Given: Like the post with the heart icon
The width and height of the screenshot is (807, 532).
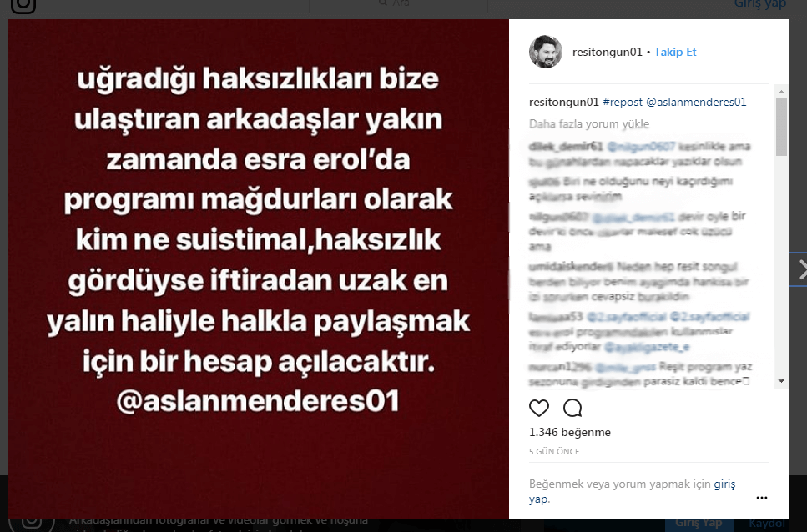Looking at the screenshot, I should pos(539,408).
